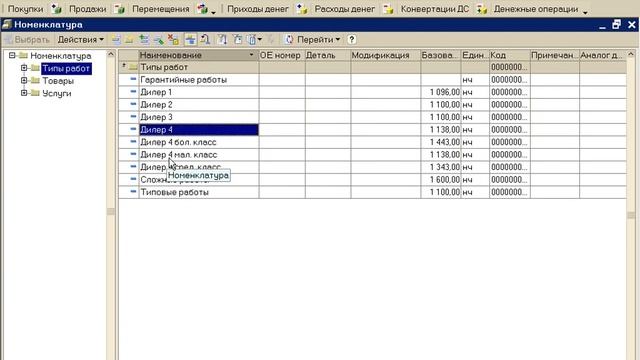Open the Конвертации ДС toolbar menu
Screen dimensions: 640x360
(435, 9)
